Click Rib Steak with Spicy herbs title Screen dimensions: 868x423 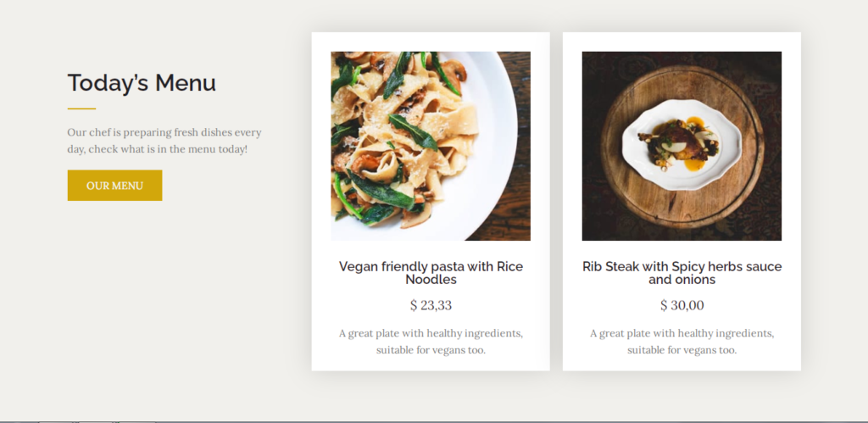pos(682,273)
